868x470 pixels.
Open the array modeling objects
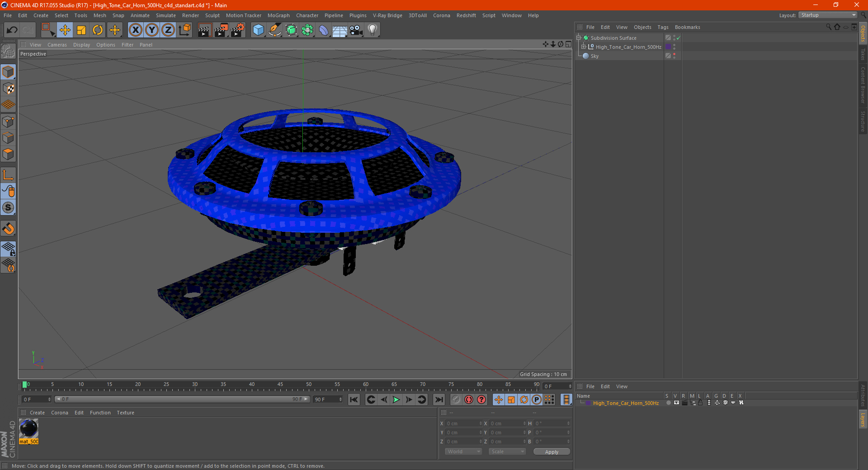click(308, 30)
